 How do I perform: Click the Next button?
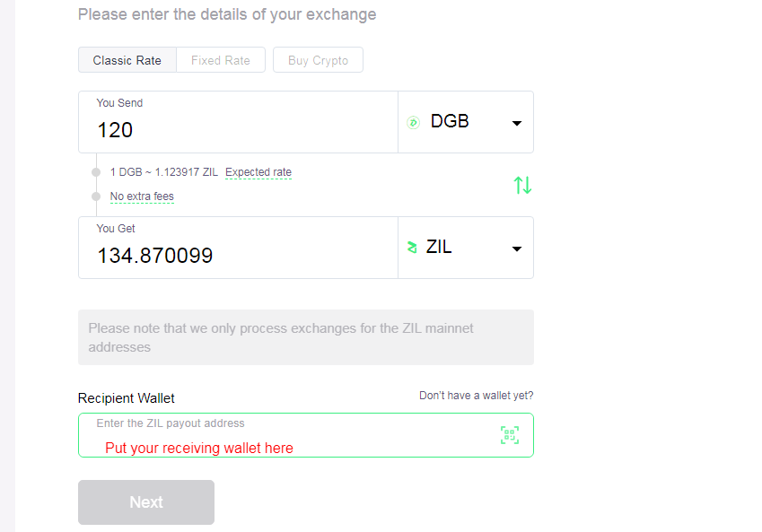[146, 502]
